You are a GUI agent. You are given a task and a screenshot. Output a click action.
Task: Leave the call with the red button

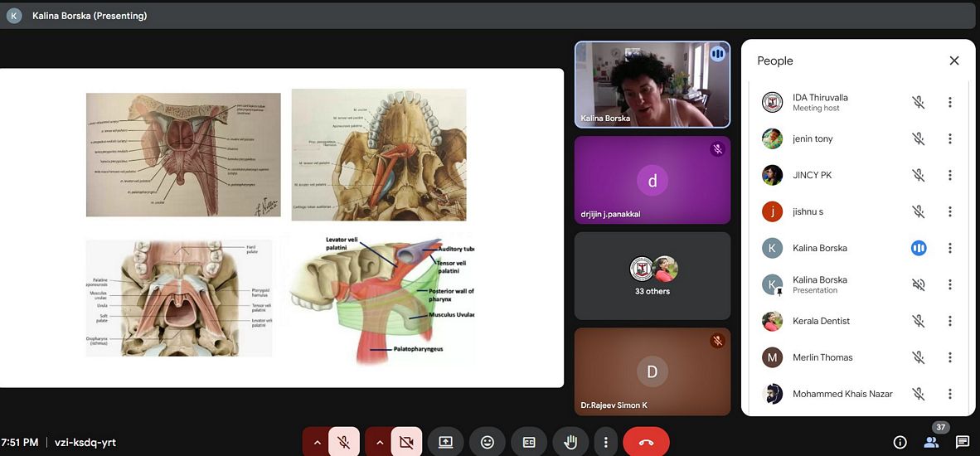pyautogui.click(x=646, y=442)
